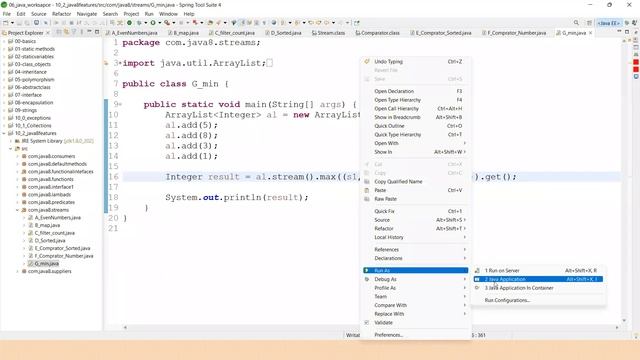The image size is (640, 360).
Task: Click the Debug bug toolbar icon
Action: 139,23
